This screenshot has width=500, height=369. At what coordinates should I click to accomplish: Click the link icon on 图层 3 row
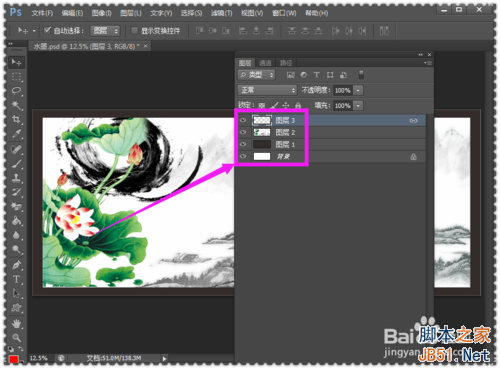413,121
